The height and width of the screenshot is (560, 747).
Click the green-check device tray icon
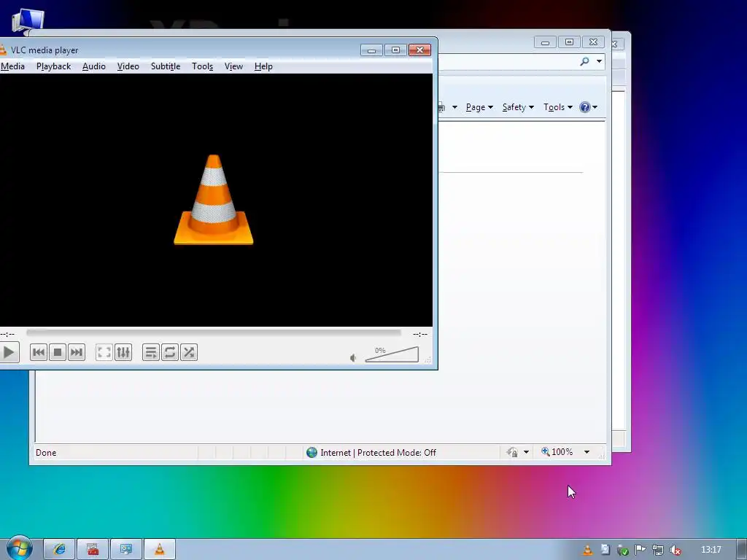point(623,550)
